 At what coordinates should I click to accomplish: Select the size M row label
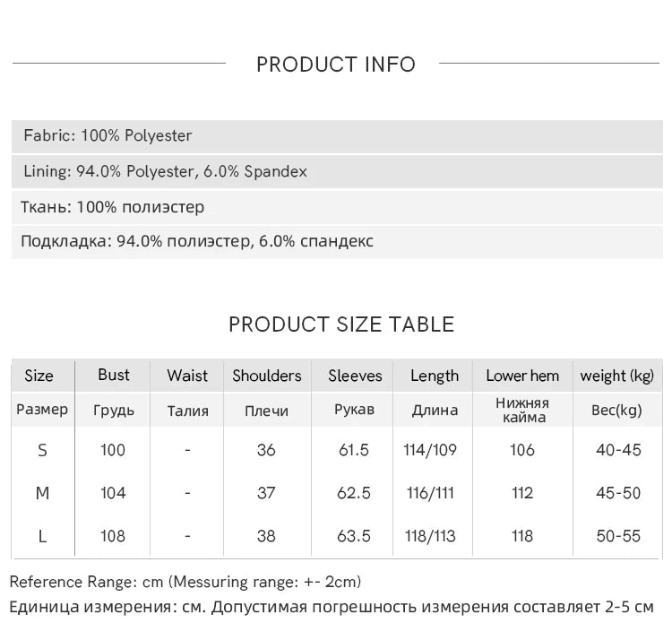(42, 493)
